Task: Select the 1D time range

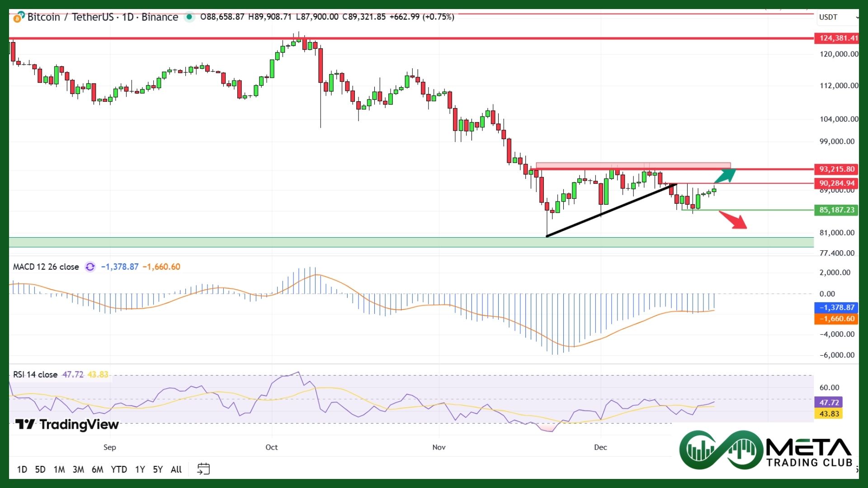Action: coord(22,469)
